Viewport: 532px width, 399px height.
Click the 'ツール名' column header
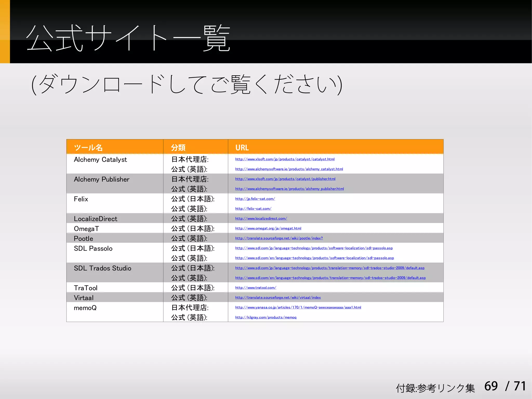[x=115, y=147]
